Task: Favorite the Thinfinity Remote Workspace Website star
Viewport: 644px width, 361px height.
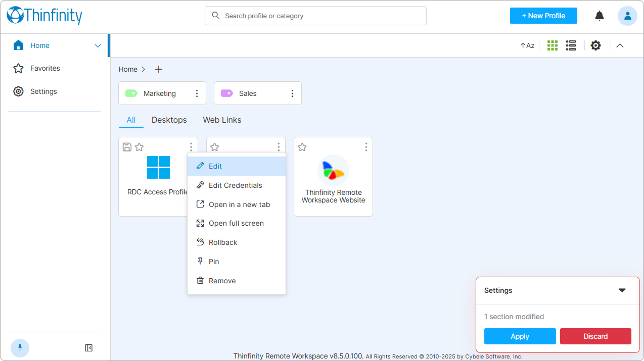Action: coord(302,147)
